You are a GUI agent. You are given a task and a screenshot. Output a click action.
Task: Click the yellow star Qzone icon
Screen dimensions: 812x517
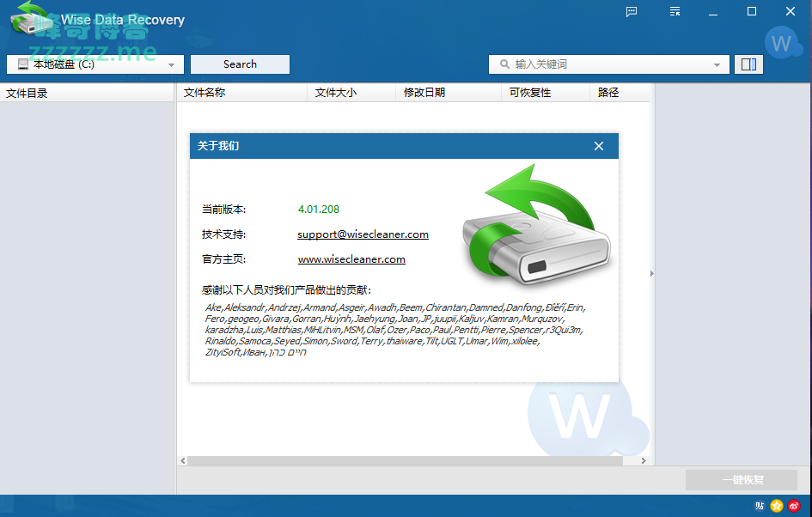777,506
